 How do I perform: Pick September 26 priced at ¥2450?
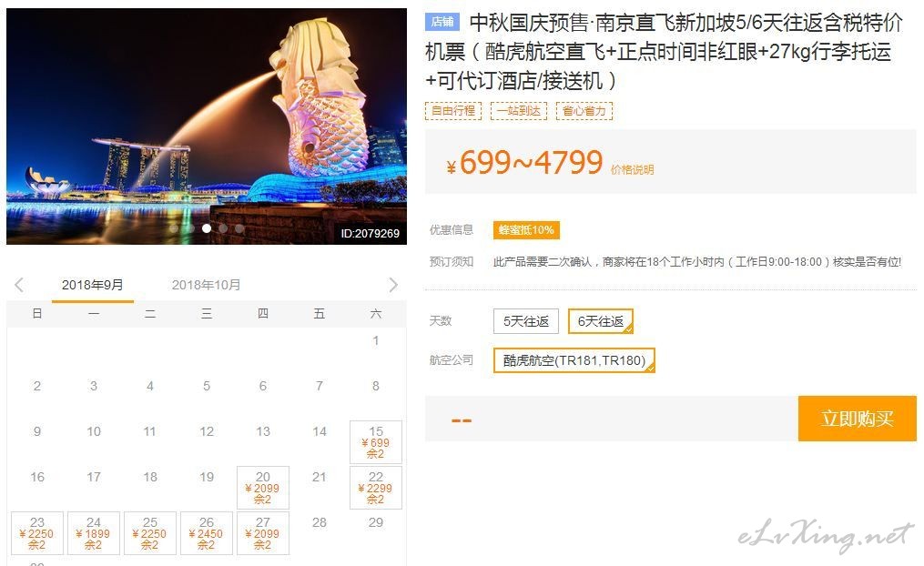(207, 533)
